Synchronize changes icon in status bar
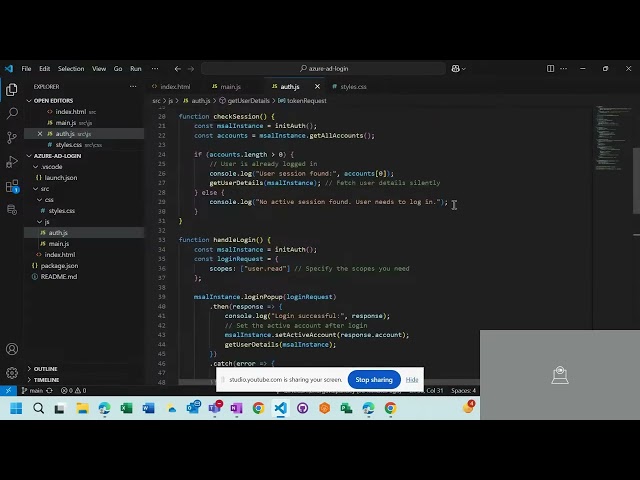Viewport: 640px width, 480px height. click(49, 391)
